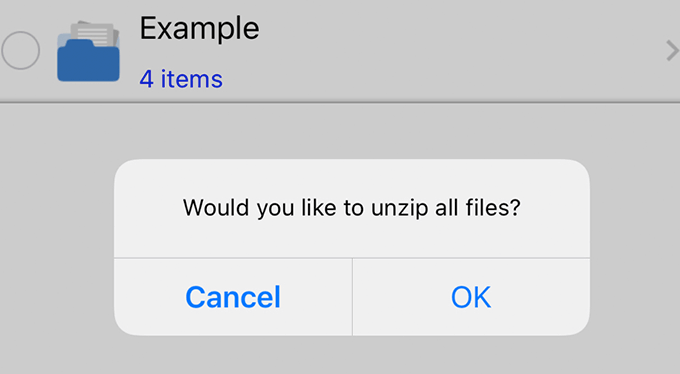
Task: Tap the item count under Example
Action: tap(181, 79)
